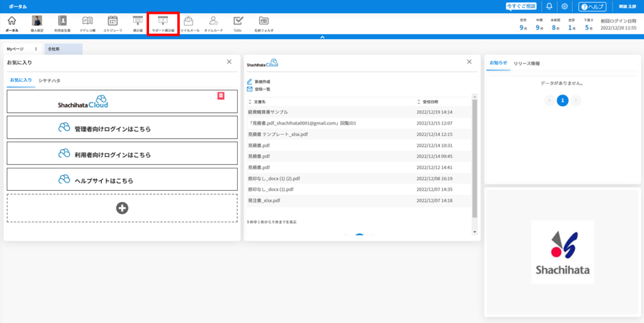
Task: Open the アドレス帳 address book icon
Action: [87, 24]
